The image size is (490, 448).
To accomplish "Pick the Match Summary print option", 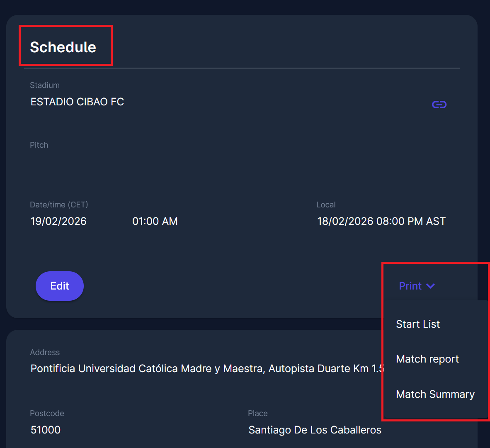I will pos(435,394).
